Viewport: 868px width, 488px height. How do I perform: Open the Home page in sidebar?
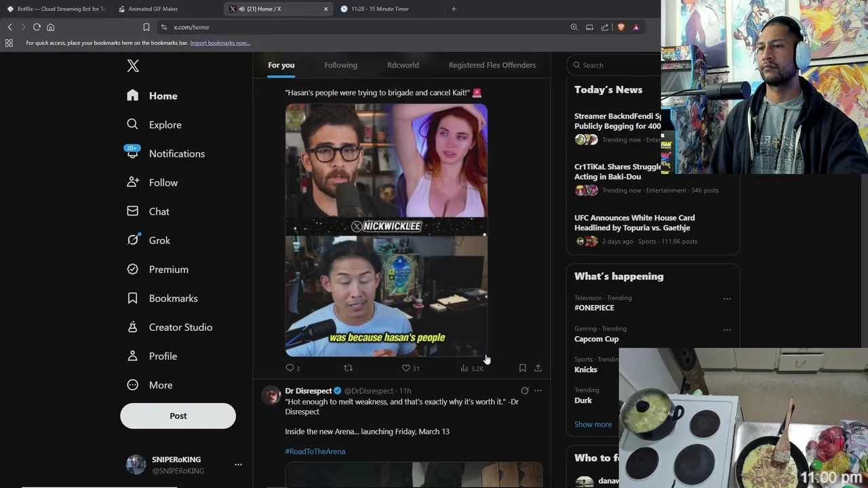pos(153,96)
